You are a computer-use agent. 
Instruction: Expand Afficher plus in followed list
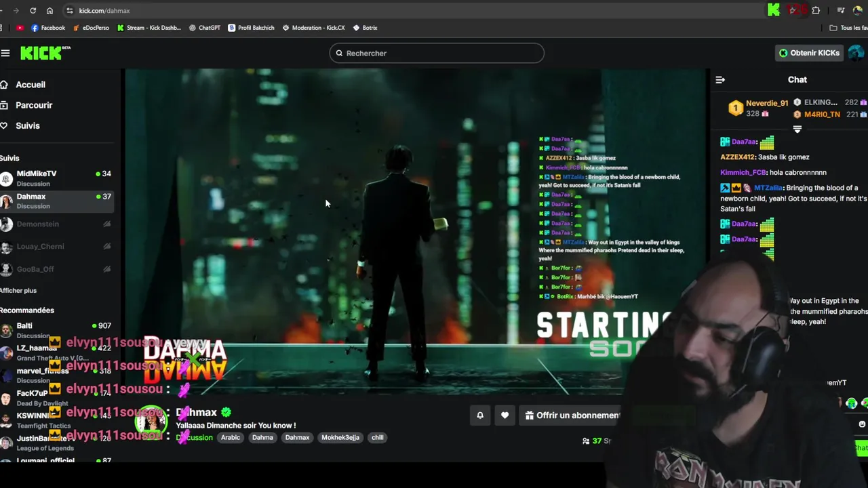pyautogui.click(x=18, y=290)
